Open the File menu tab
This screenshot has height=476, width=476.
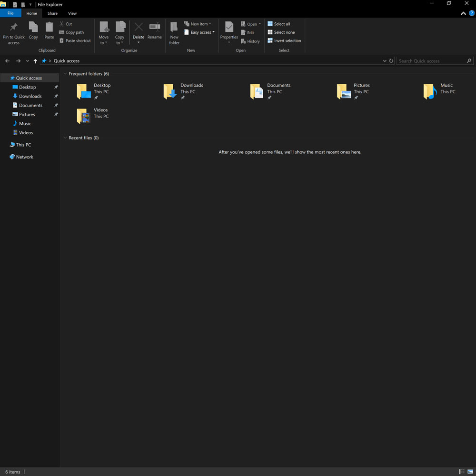10,13
